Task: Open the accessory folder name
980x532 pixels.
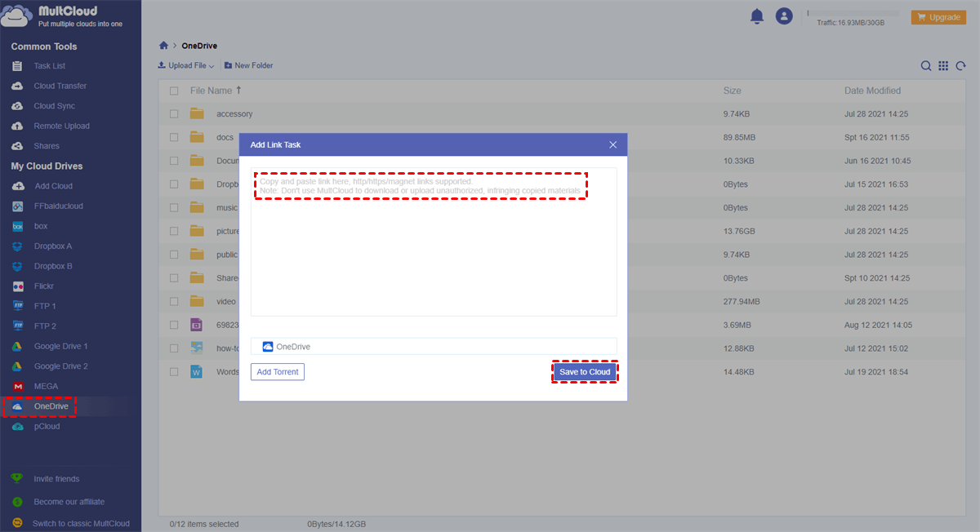Action: click(234, 114)
